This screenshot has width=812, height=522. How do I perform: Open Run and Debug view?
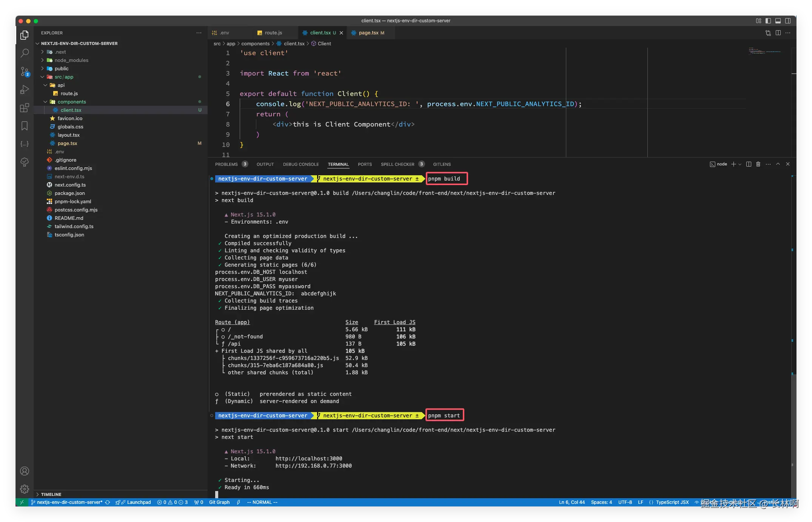pyautogui.click(x=25, y=90)
